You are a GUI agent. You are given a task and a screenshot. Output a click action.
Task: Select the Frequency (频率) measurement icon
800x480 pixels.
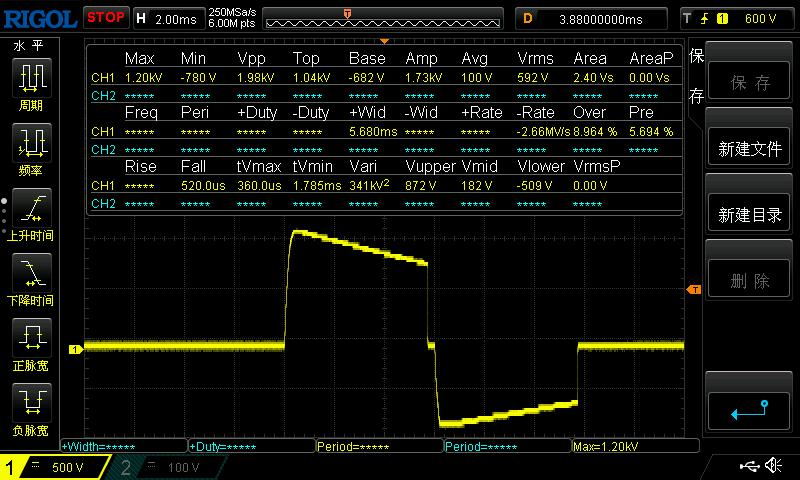[x=31, y=143]
